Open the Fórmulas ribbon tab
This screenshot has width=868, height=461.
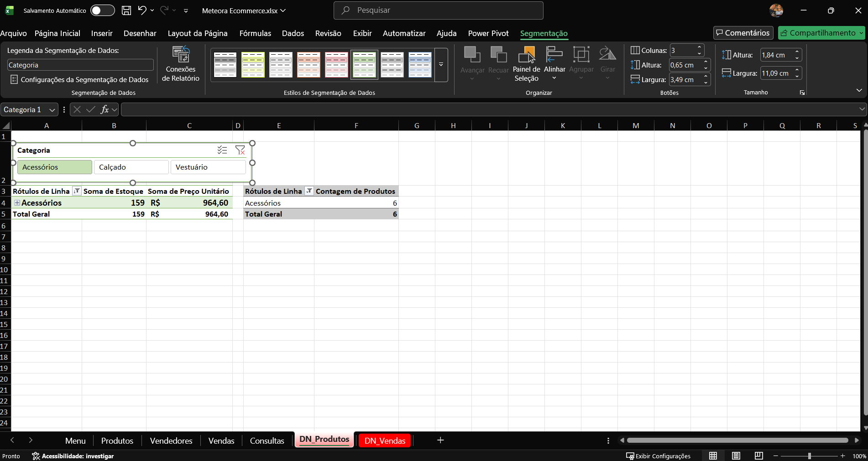pos(255,33)
